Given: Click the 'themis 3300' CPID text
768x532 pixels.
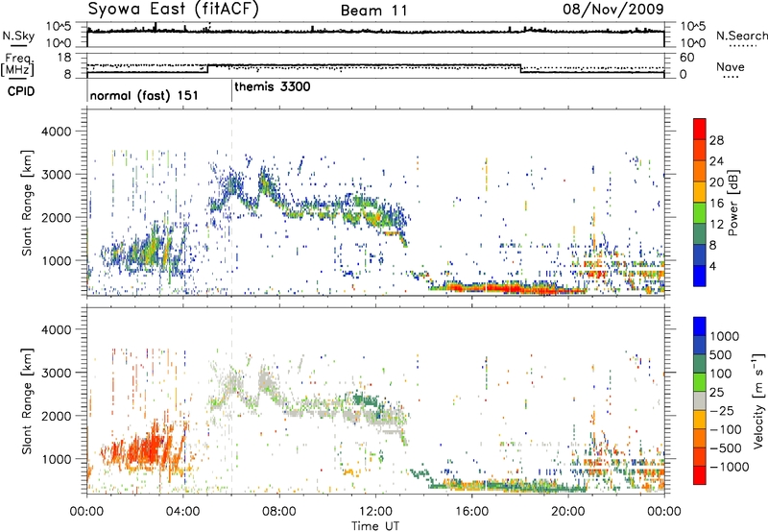Looking at the screenshot, I should 273,87.
